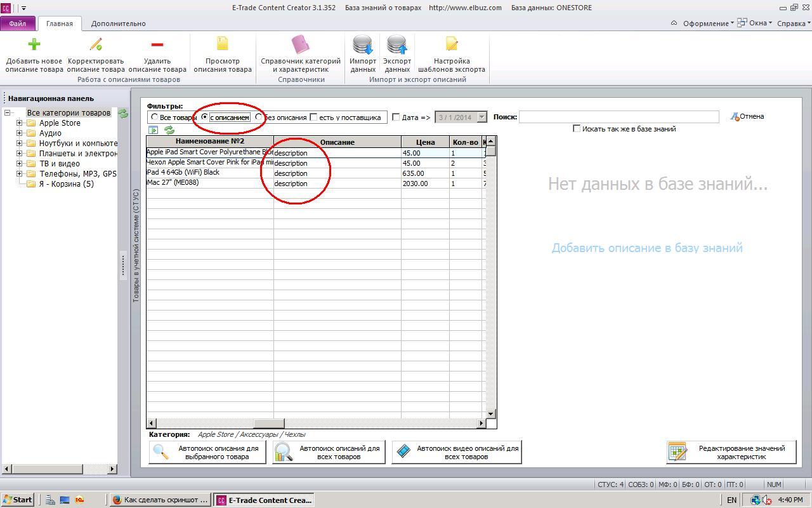Open Оформление dropdown menu
Image resolution: width=812 pixels, height=508 pixels.
(x=708, y=23)
